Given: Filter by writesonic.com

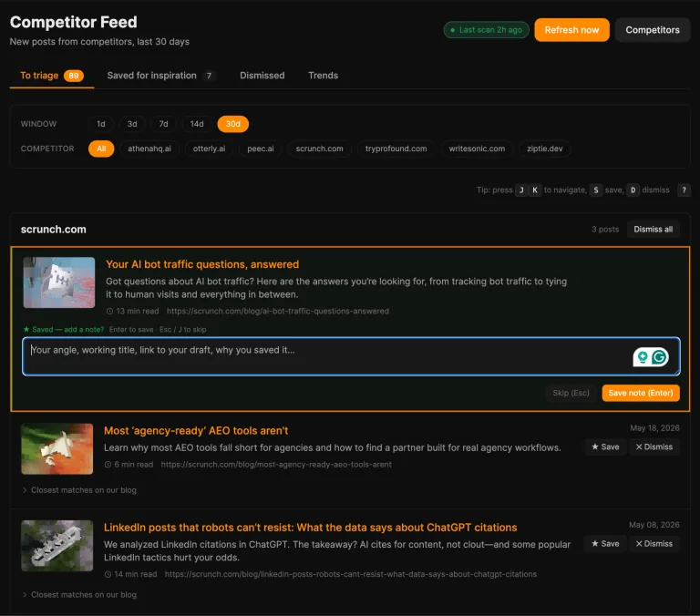Looking at the screenshot, I should click(477, 149).
